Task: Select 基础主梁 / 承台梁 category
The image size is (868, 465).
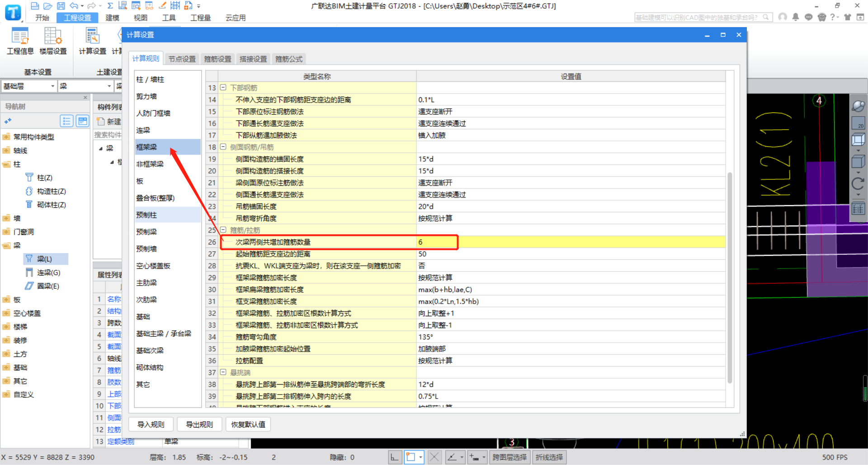Action: point(168,333)
